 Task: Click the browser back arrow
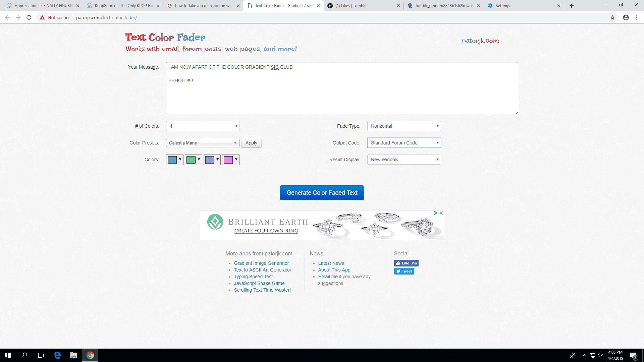tap(7, 17)
